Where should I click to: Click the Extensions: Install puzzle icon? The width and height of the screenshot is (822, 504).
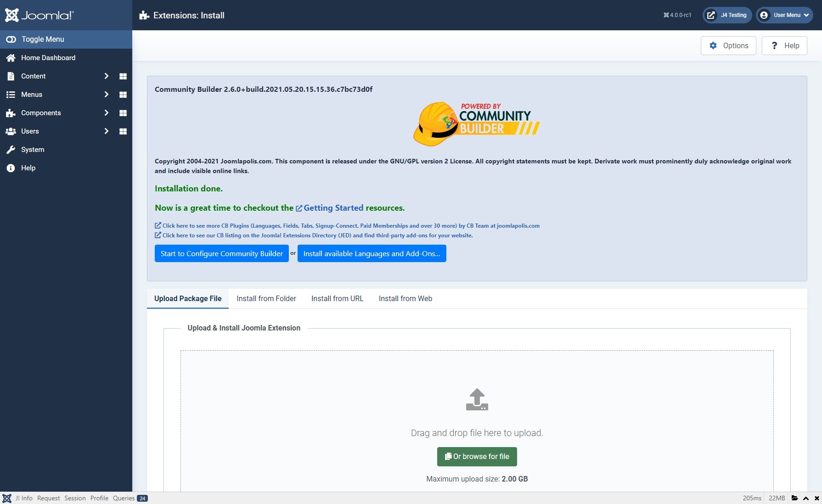[144, 15]
